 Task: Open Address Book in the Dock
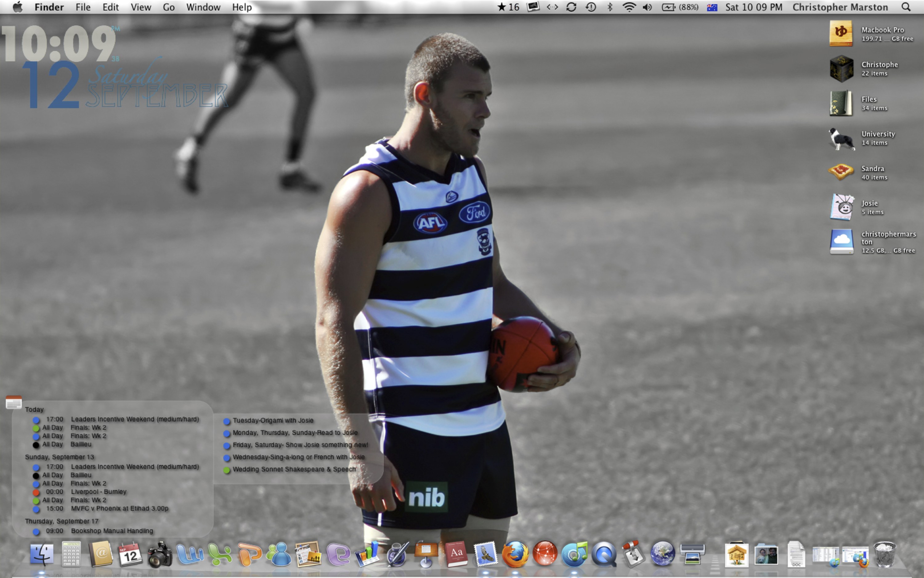pos(101,554)
